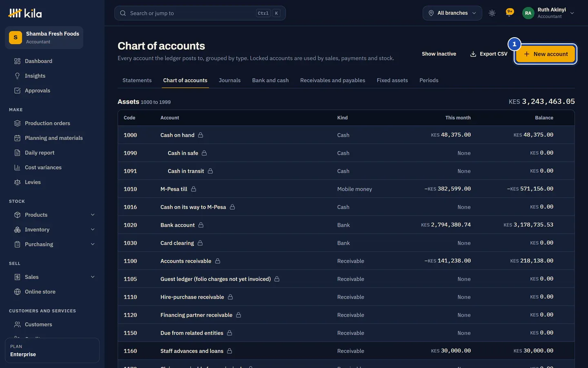Click the KES 2,794,380.74 this month value
Screen dimensions: 588x368
point(446,225)
